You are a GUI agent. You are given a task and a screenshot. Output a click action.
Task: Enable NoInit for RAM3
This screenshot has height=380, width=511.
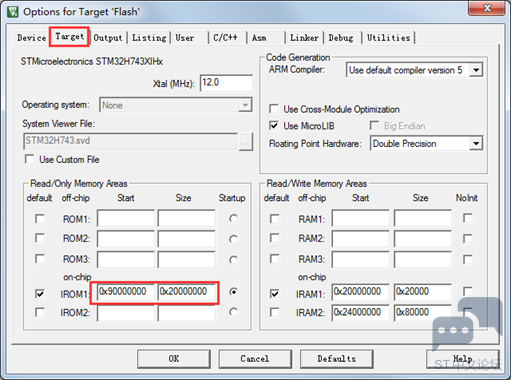click(x=468, y=259)
